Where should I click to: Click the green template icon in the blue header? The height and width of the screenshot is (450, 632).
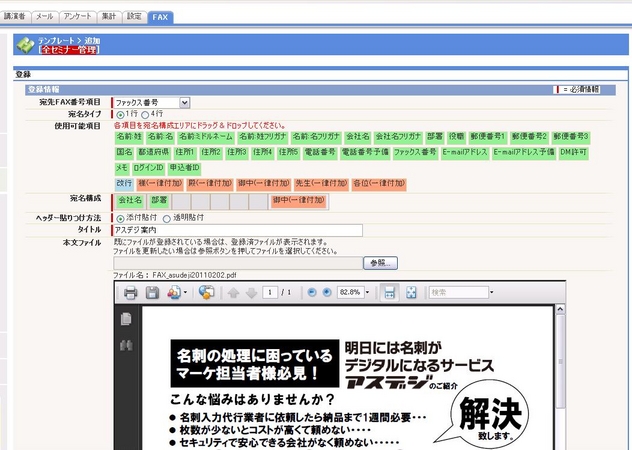point(25,45)
